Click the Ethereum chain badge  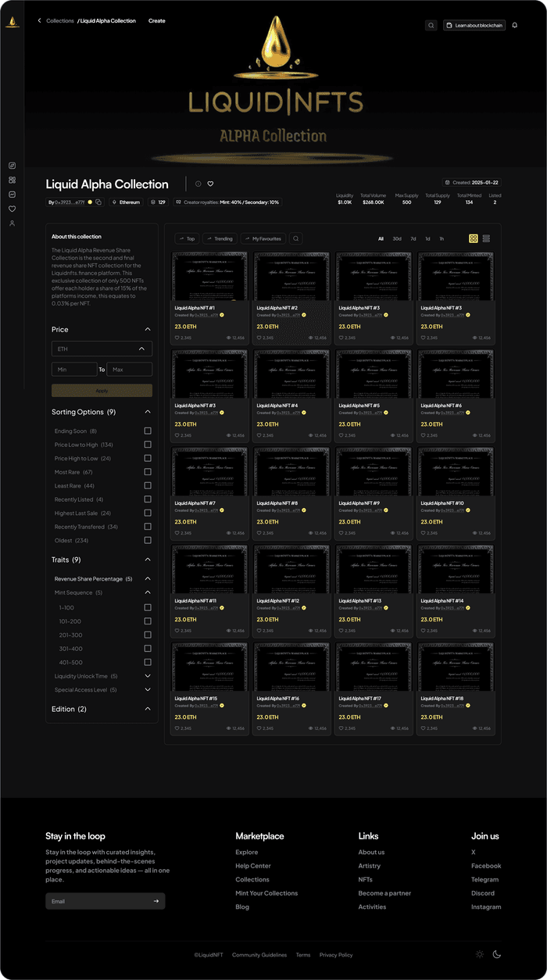127,202
